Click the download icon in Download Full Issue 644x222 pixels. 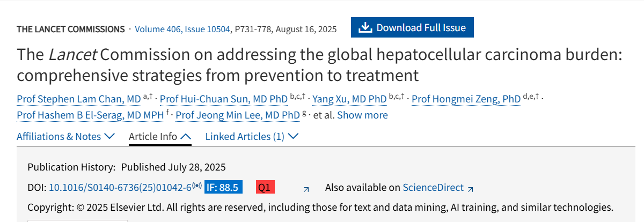(365, 27)
